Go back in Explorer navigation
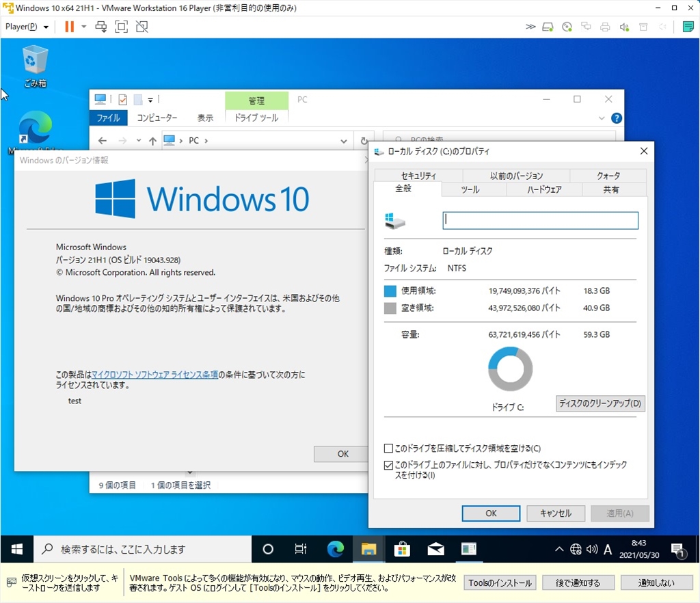 tap(103, 141)
